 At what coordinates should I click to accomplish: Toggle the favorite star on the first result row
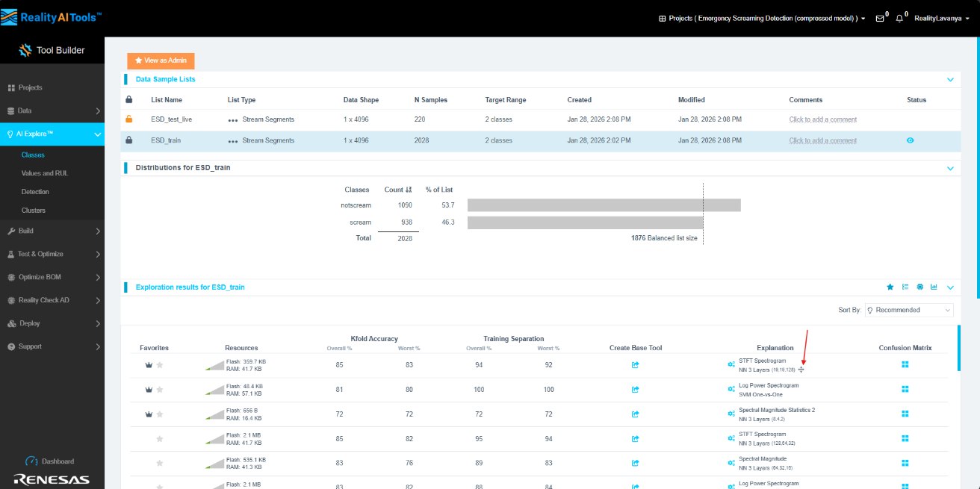tap(159, 365)
